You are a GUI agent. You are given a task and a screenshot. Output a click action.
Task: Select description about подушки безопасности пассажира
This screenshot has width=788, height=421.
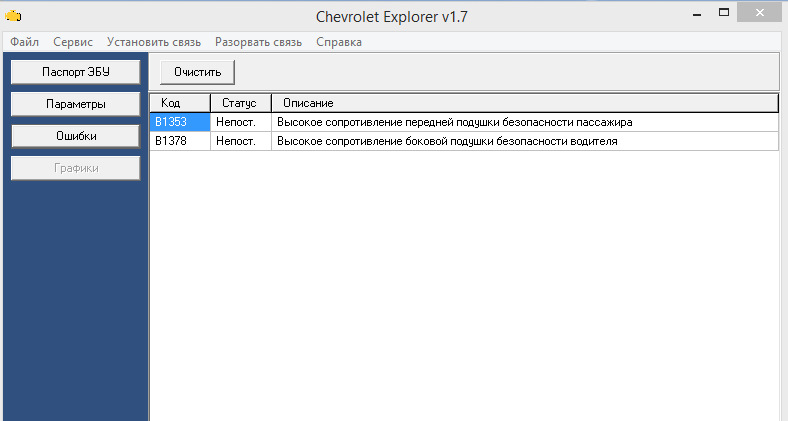(x=525, y=122)
